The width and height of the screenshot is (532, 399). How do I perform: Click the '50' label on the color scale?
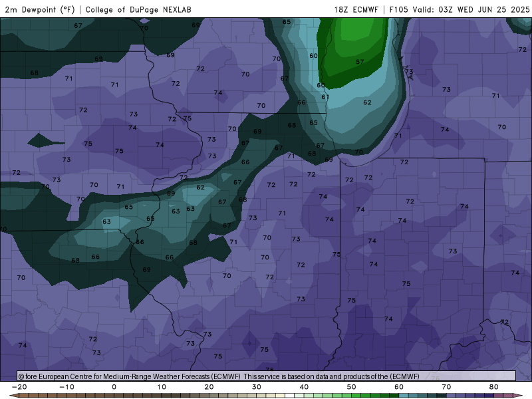(x=352, y=387)
